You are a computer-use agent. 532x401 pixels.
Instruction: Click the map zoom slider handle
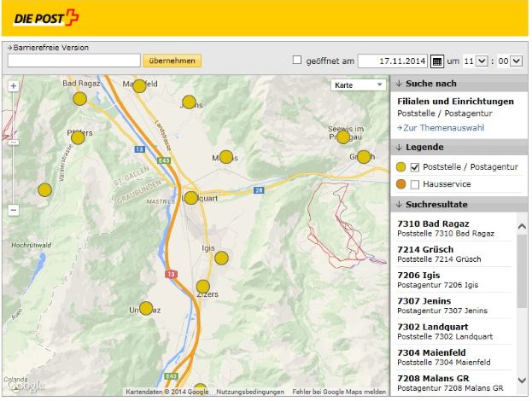pos(13,142)
